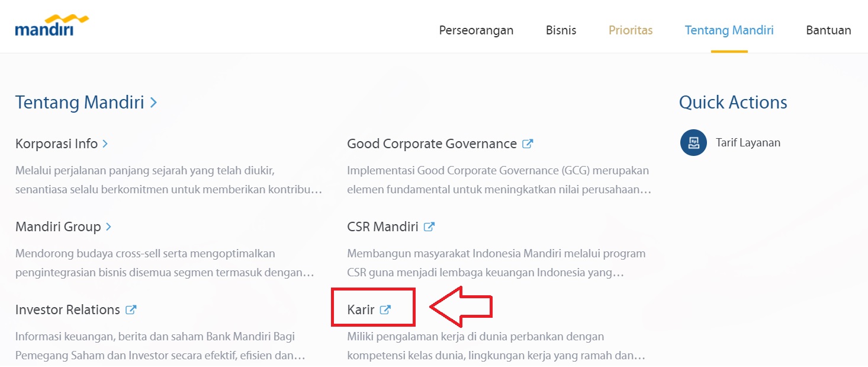Image resolution: width=868 pixels, height=367 pixels.
Task: Go to Investor Relations page
Action: tap(67, 309)
